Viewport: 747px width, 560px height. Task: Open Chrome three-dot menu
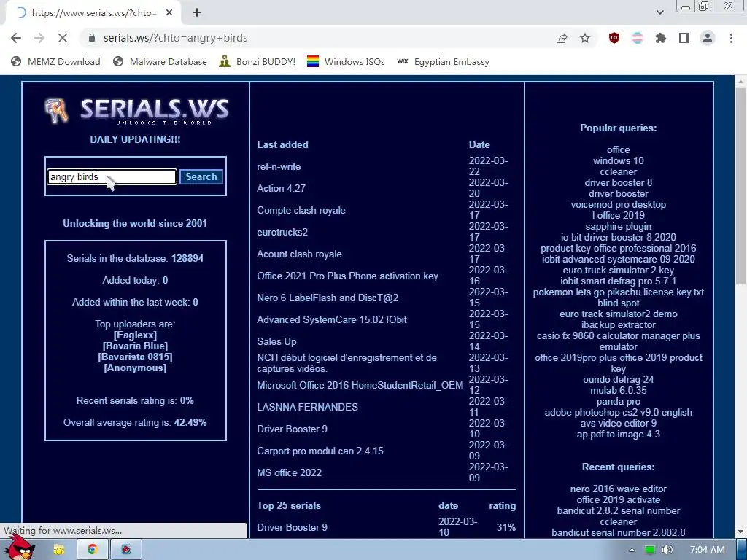(x=731, y=38)
